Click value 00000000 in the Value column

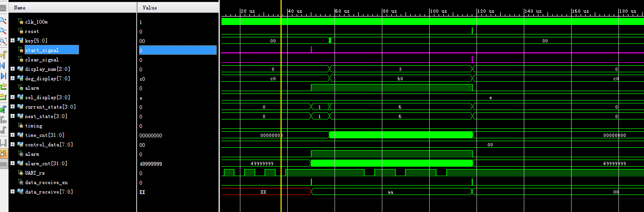tap(150, 136)
